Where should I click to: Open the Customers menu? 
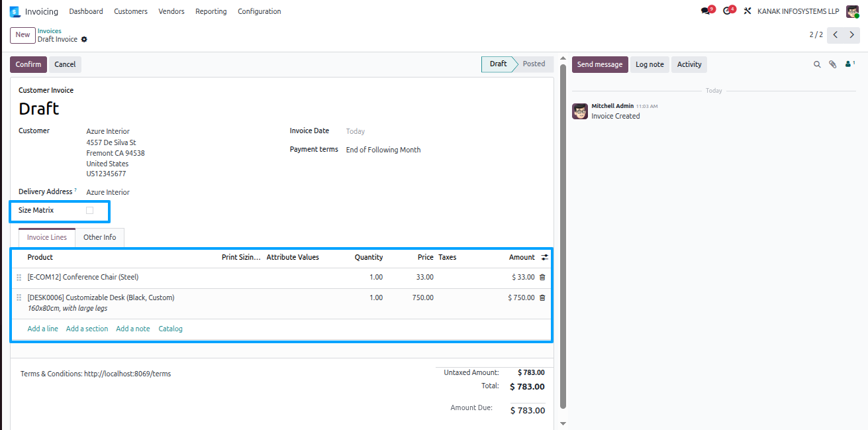pyautogui.click(x=130, y=11)
